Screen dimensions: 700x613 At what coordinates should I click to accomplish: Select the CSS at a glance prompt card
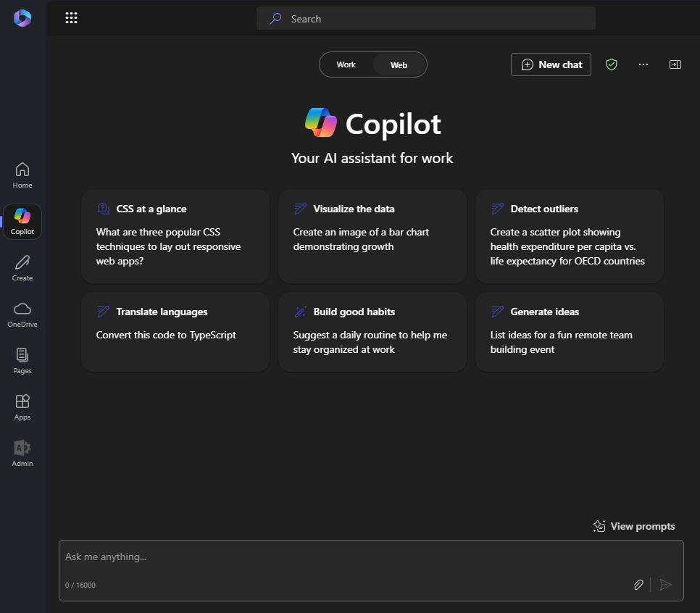(175, 236)
